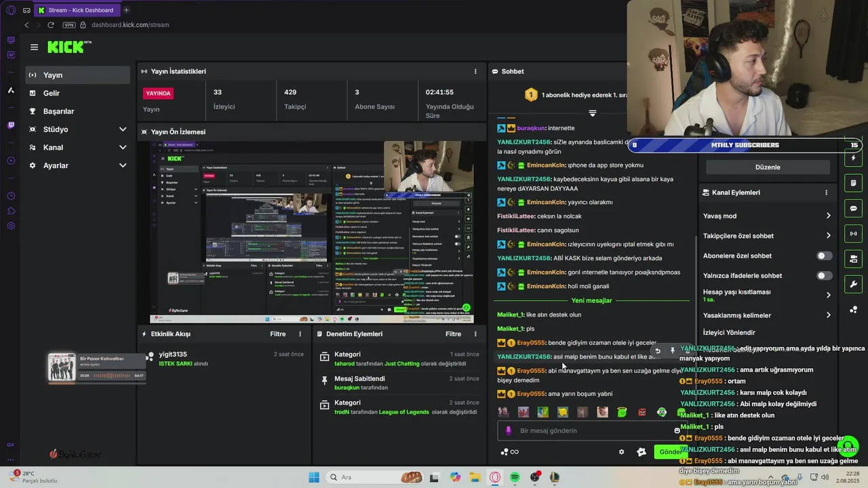Select the Stream - Kick Dashboard tab
The image size is (868, 488).
77,10
